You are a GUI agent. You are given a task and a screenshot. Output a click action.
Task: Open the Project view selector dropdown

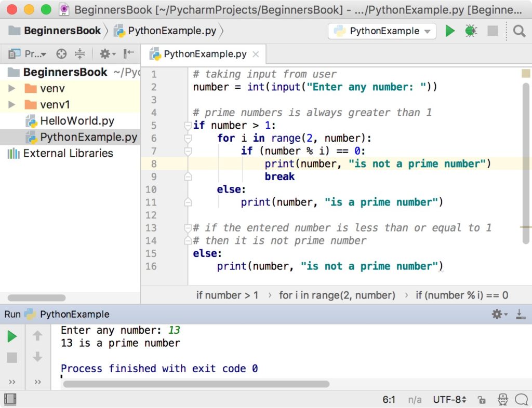pyautogui.click(x=28, y=54)
